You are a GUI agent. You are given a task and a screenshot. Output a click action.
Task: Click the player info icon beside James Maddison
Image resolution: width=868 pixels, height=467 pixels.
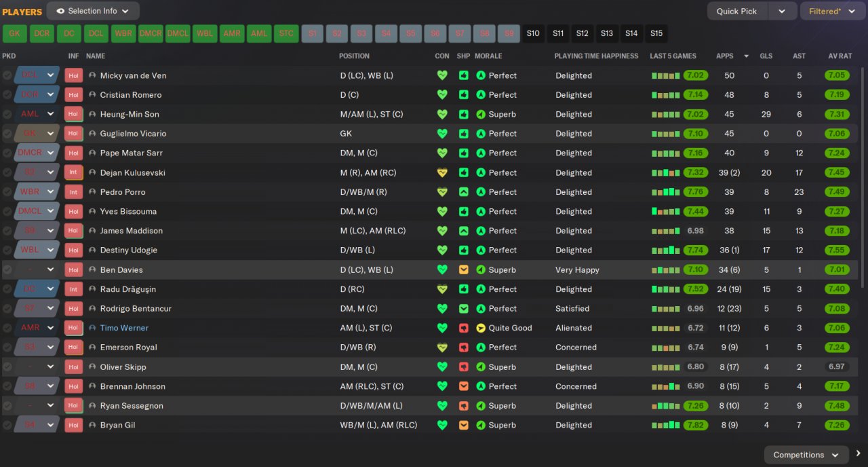click(92, 231)
